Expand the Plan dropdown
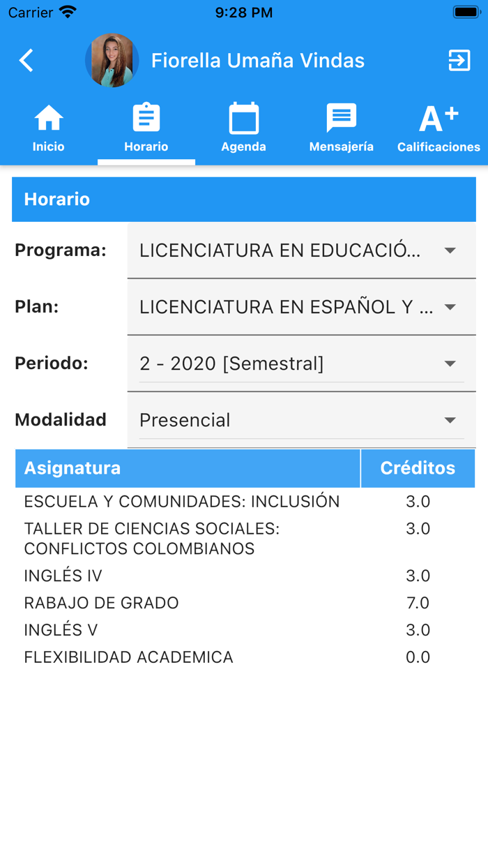The height and width of the screenshot is (868, 488). coord(301,307)
